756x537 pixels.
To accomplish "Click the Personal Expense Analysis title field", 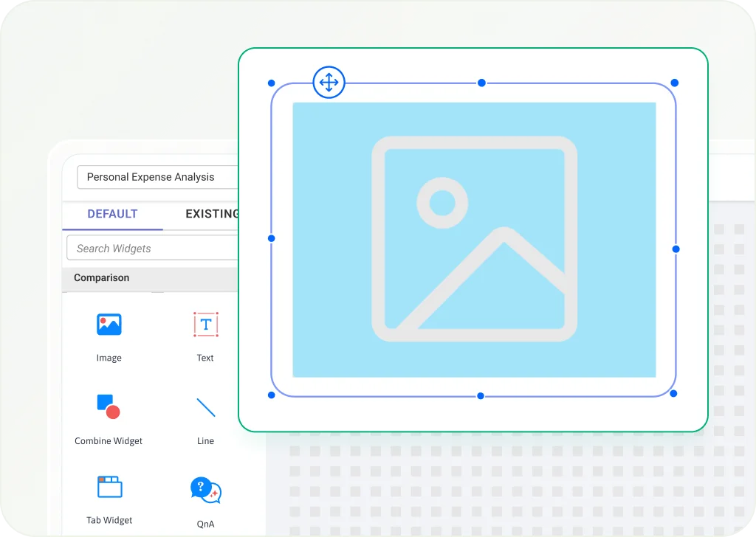I will pos(157,177).
